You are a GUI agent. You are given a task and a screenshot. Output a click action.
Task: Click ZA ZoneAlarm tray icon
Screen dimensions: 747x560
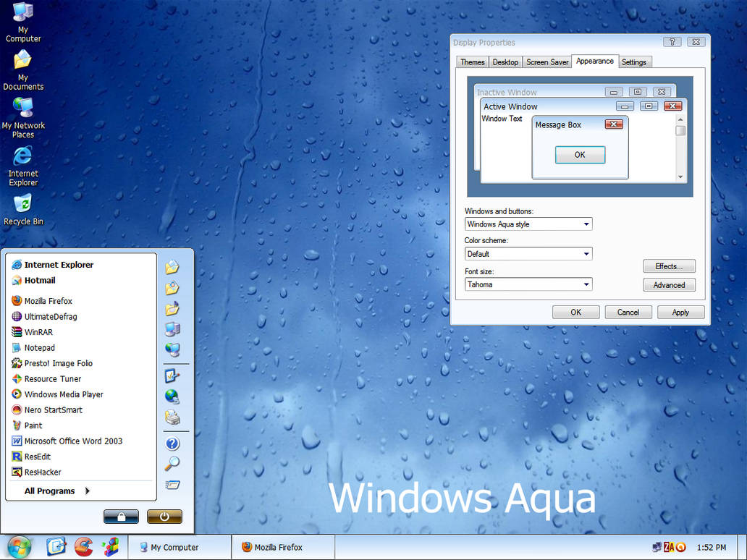pos(669,547)
